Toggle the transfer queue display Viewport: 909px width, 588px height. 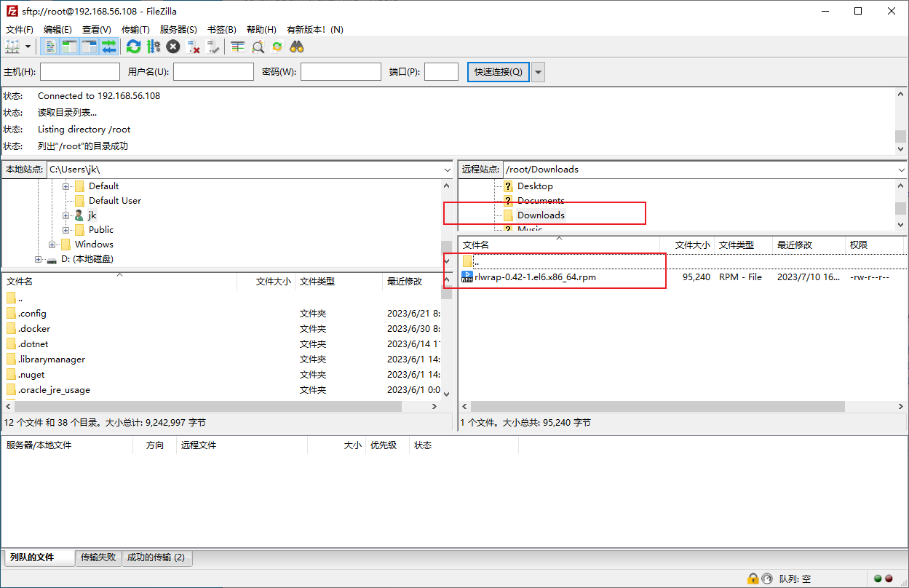pos(109,47)
